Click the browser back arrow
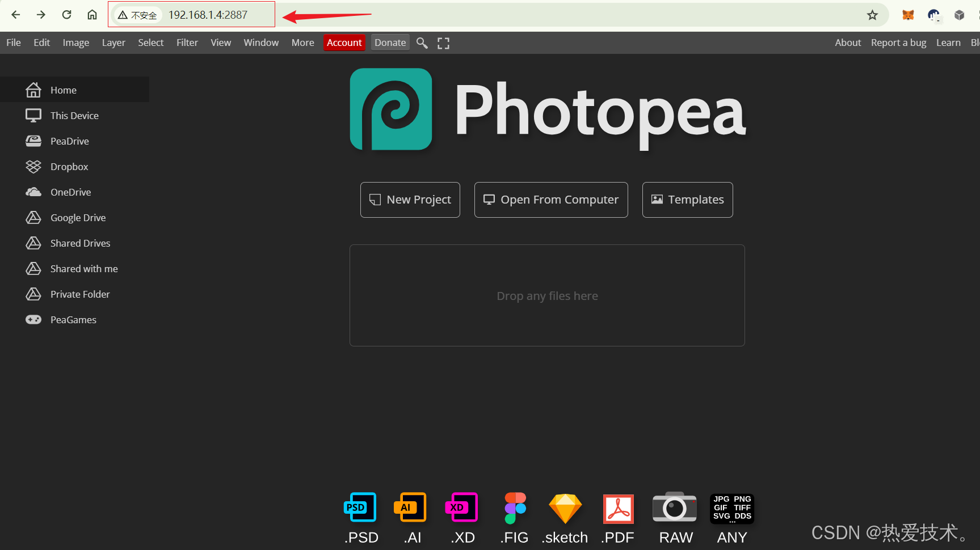Viewport: 980px width, 550px height. pos(16,15)
